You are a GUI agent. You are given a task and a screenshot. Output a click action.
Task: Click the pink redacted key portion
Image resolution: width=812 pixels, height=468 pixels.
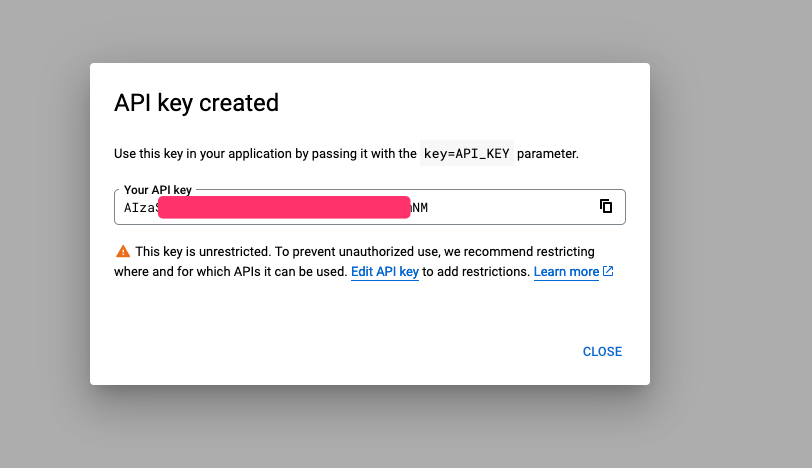(x=284, y=207)
